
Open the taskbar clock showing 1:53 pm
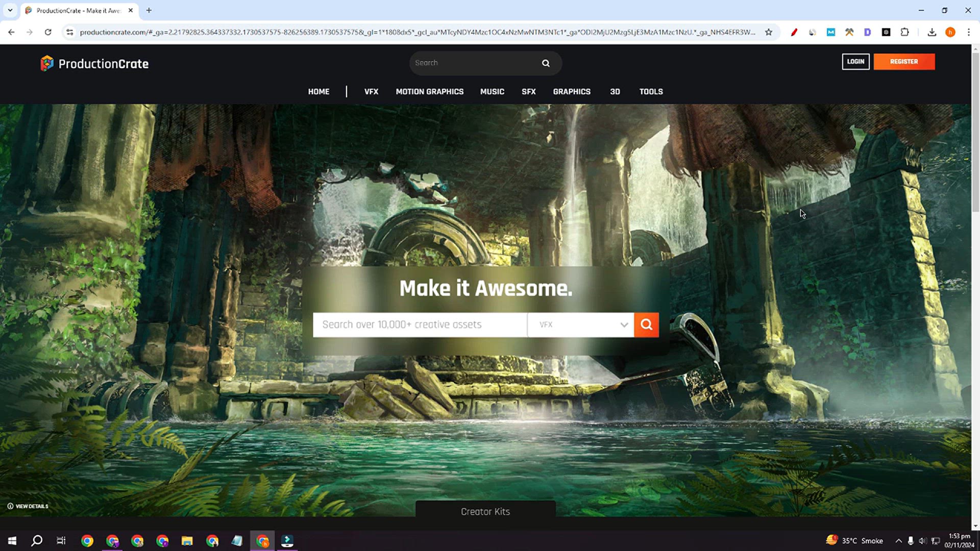tap(959, 541)
